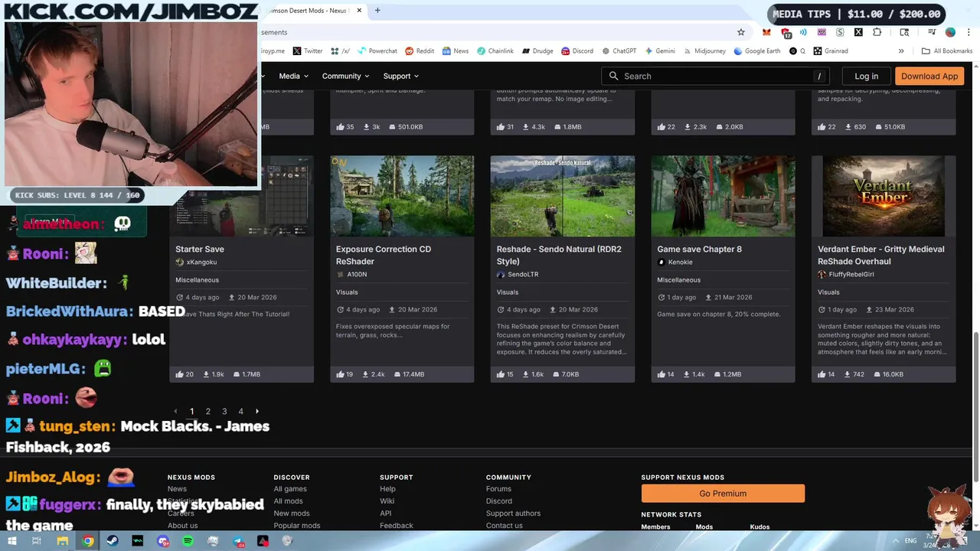Open a new browser tab
Viewport: 980px width, 551px height.
coord(377,11)
